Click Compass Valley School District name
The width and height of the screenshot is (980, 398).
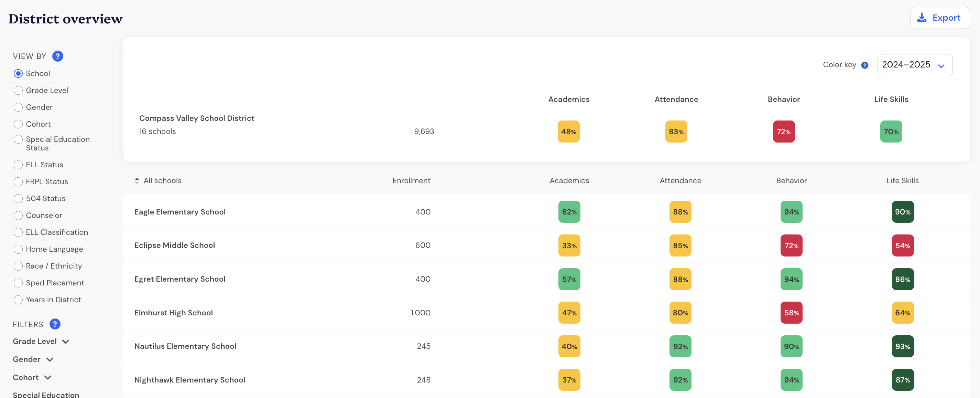(197, 118)
